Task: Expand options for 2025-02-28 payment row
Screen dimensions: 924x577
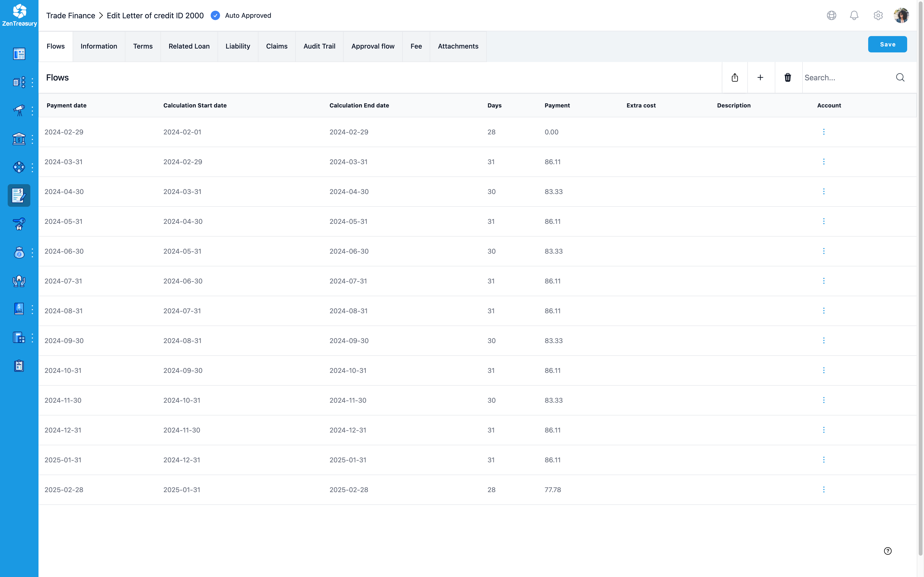Action: pos(824,490)
